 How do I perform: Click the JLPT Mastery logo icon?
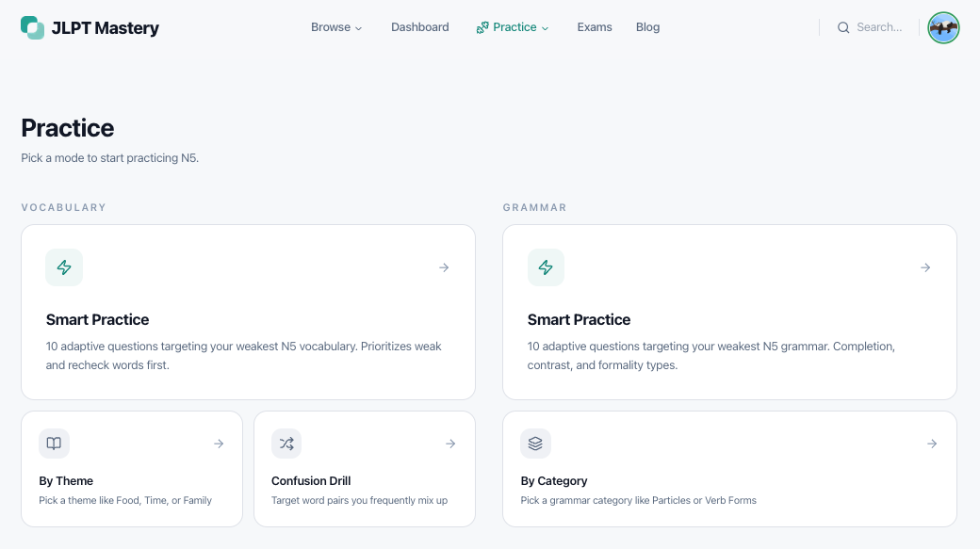click(32, 27)
